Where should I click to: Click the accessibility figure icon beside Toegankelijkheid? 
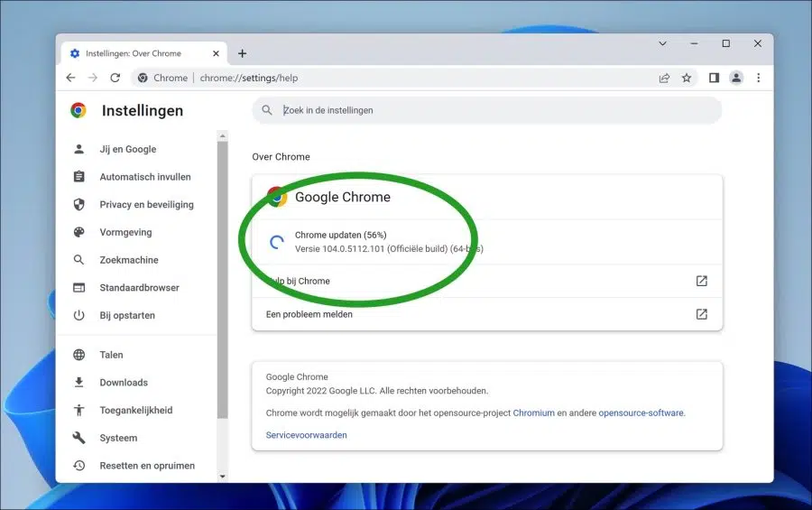[x=78, y=411]
